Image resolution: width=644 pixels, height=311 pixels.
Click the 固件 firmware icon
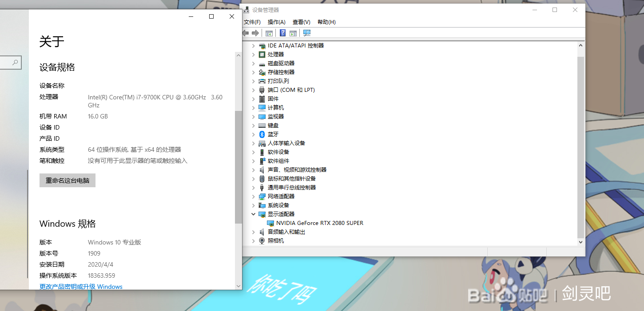tap(262, 99)
